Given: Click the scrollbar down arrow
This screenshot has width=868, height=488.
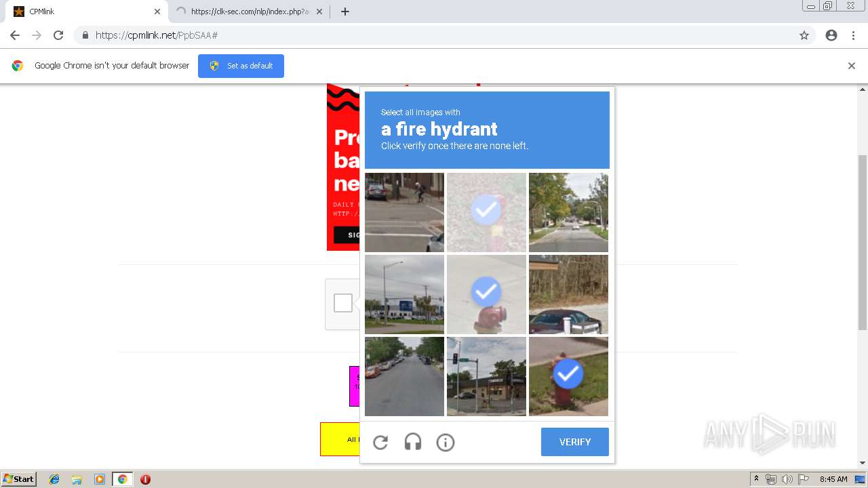Looking at the screenshot, I should point(863,463).
